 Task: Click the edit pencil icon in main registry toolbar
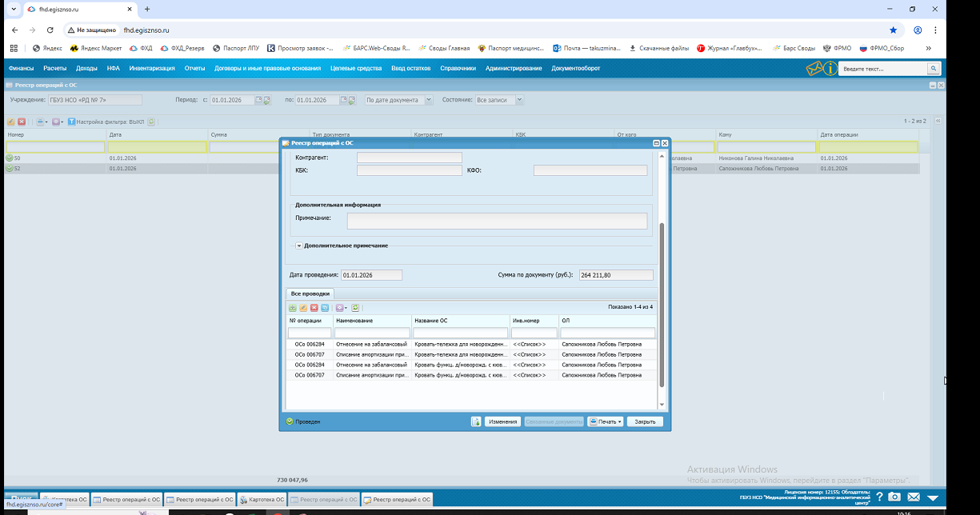pyautogui.click(x=10, y=122)
